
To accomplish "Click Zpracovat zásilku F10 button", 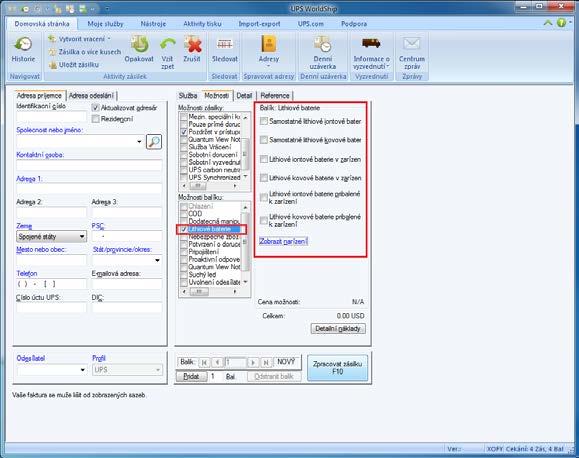I will [338, 368].
